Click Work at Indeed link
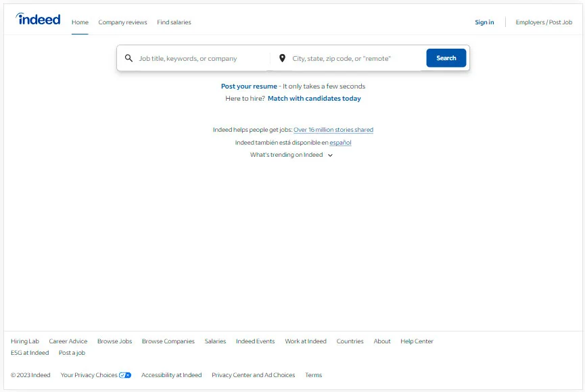The image size is (585, 392). [x=306, y=341]
